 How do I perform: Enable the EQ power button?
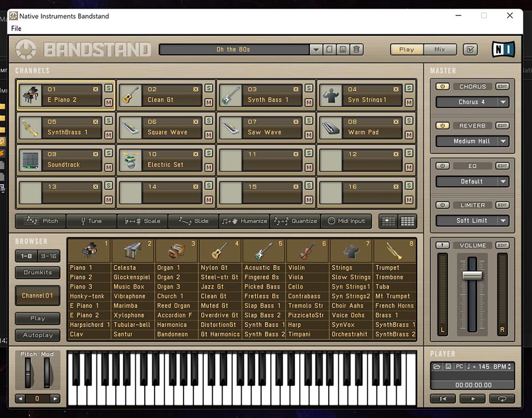pyautogui.click(x=443, y=166)
